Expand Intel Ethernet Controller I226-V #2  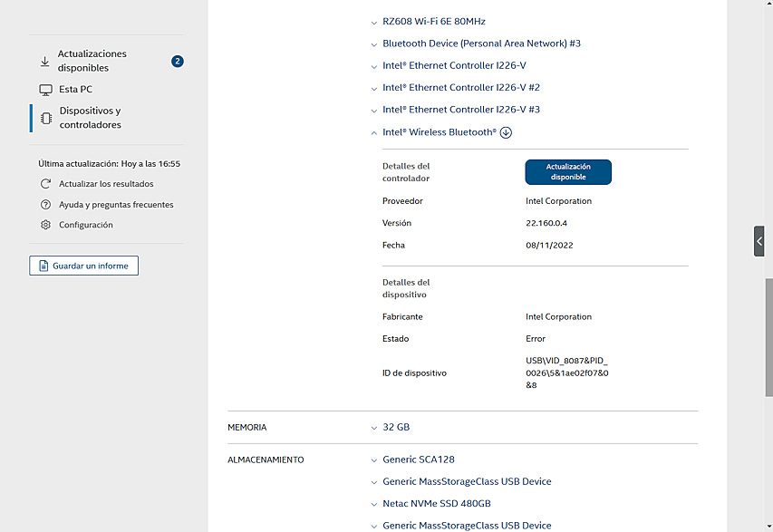pos(461,88)
